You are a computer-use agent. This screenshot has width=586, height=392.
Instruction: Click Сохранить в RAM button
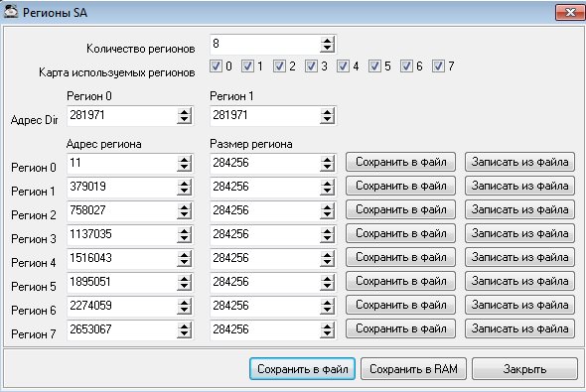coord(413,369)
